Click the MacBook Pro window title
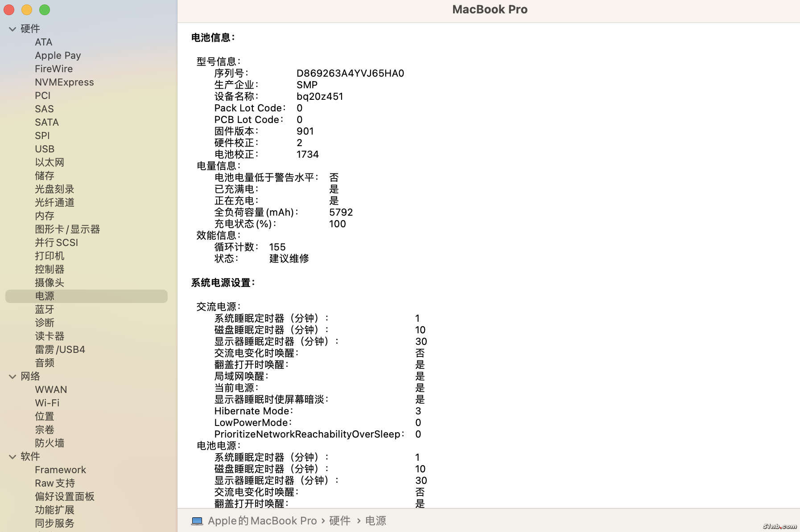 click(x=490, y=10)
